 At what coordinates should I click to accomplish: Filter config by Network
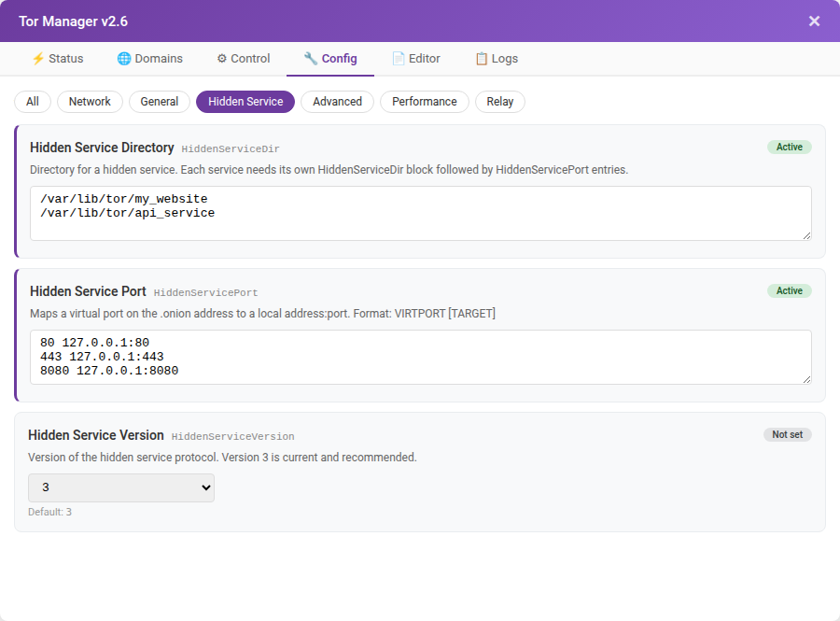(90, 102)
